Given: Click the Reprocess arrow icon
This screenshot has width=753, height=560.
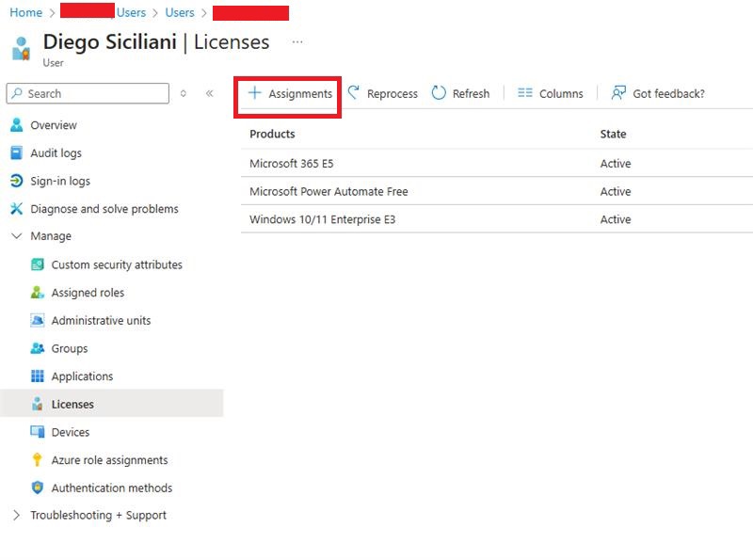Looking at the screenshot, I should click(x=354, y=92).
